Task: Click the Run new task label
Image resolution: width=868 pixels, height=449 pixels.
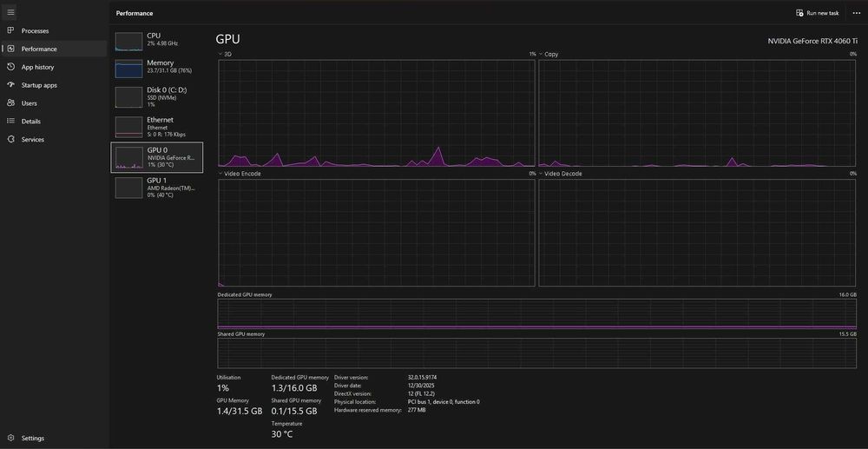Action: (x=823, y=13)
